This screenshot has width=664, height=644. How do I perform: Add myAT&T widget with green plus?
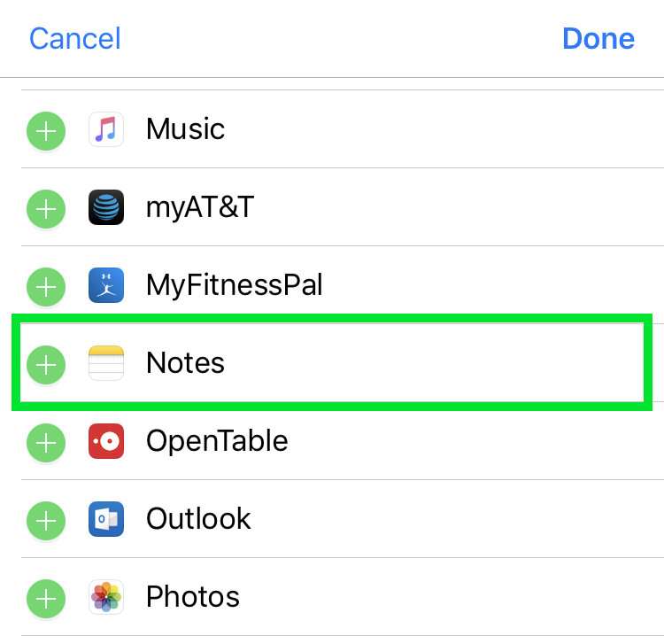tap(46, 209)
